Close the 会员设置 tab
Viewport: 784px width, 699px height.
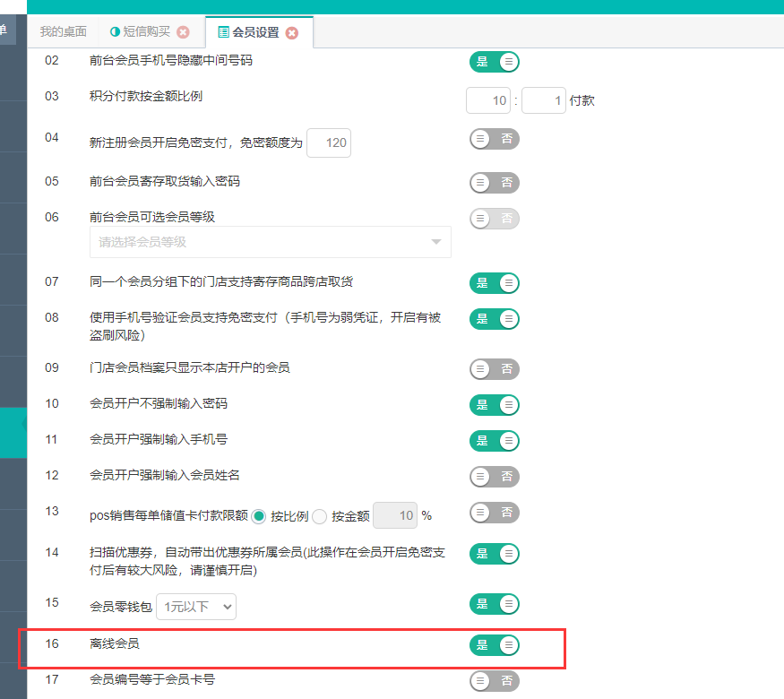(x=291, y=33)
